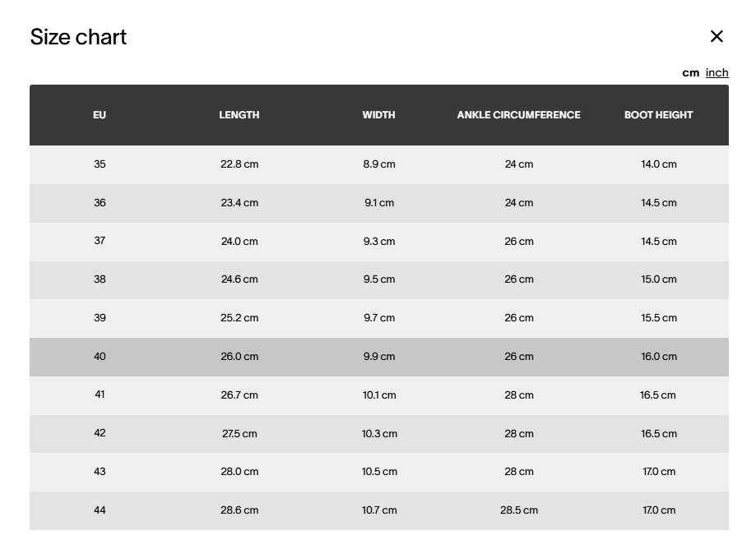Select the EU size 39 row
The width and height of the screenshot is (756, 540).
click(x=100, y=318)
